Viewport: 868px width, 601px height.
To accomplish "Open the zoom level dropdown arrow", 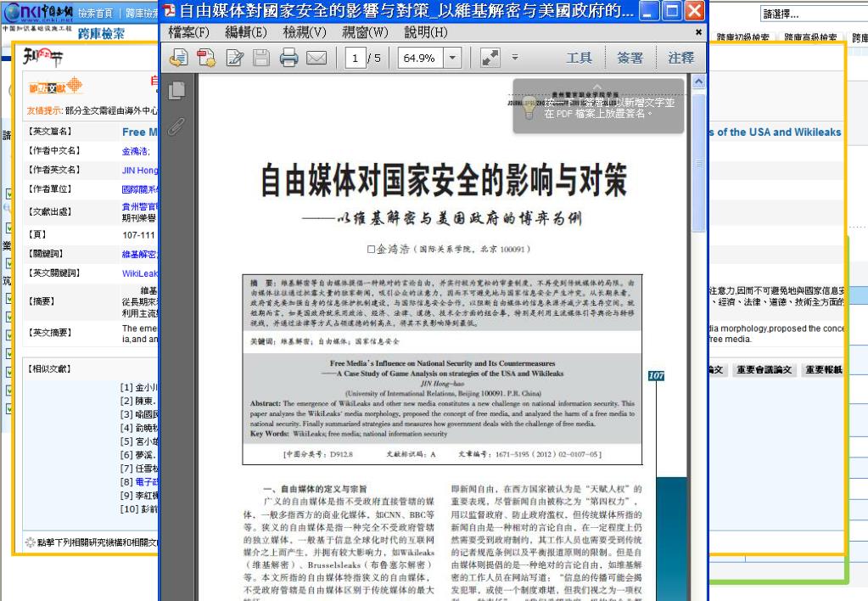I will click(x=452, y=58).
